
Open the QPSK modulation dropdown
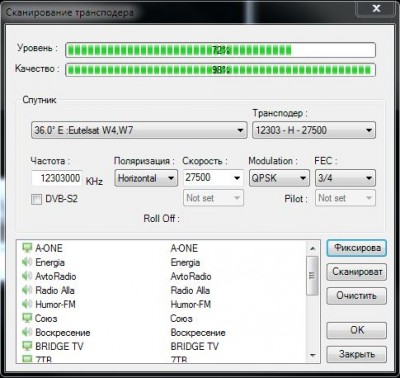pyautogui.click(x=279, y=178)
